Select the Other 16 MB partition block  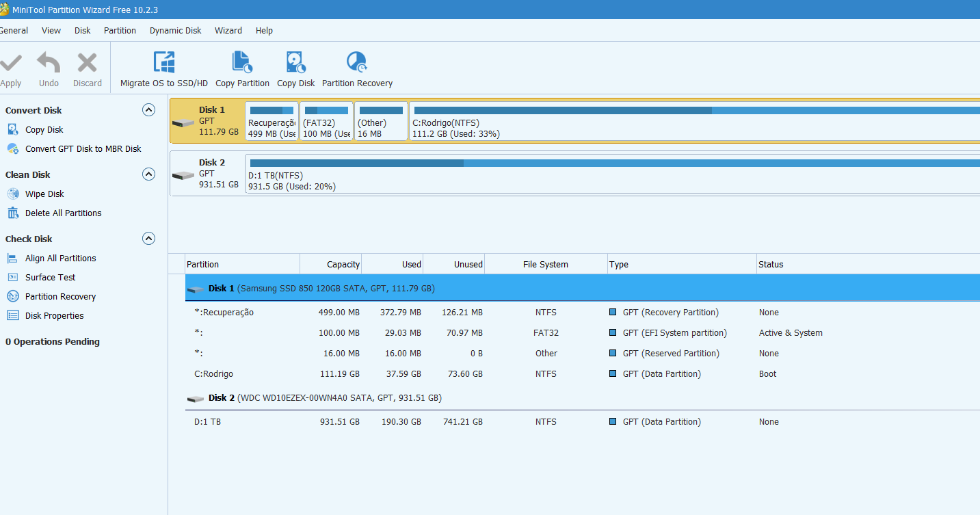coord(381,121)
